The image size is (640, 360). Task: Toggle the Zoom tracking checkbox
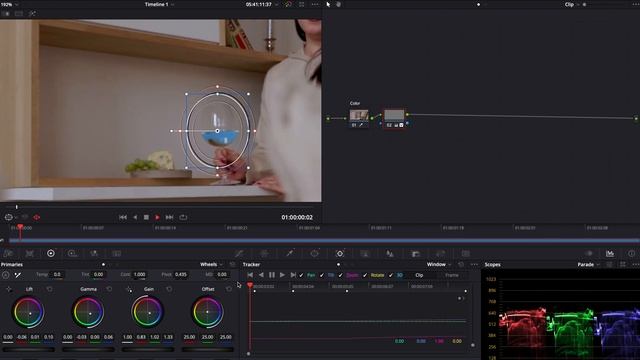[x=340, y=275]
